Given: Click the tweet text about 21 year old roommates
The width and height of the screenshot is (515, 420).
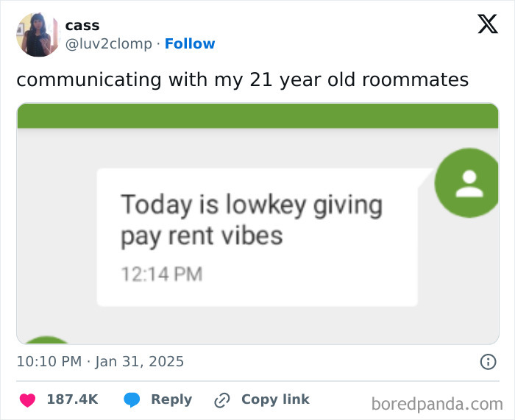Looking at the screenshot, I should 242,79.
